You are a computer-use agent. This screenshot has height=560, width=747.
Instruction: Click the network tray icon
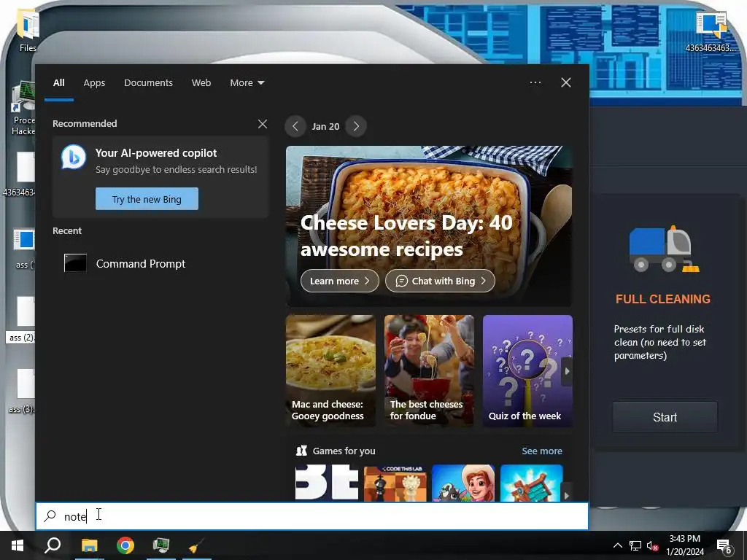pos(635,545)
